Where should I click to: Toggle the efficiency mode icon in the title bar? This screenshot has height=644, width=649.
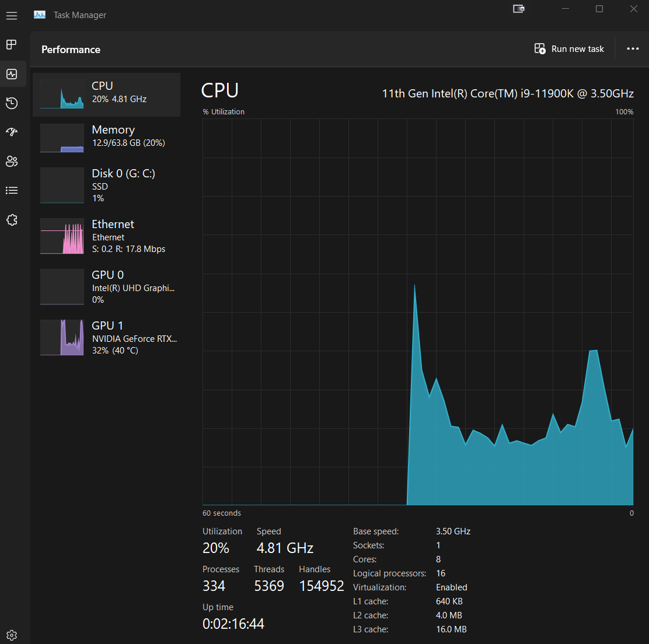(x=519, y=9)
